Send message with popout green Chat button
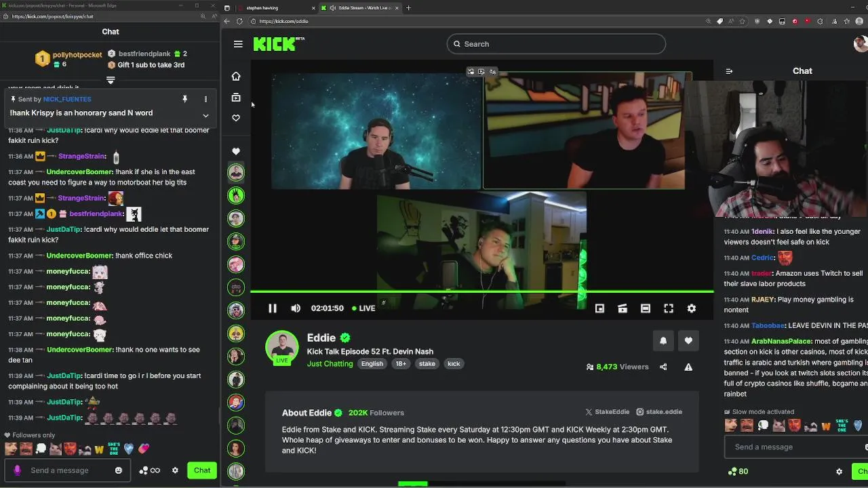Viewport: 868px width, 488px height. (x=202, y=470)
